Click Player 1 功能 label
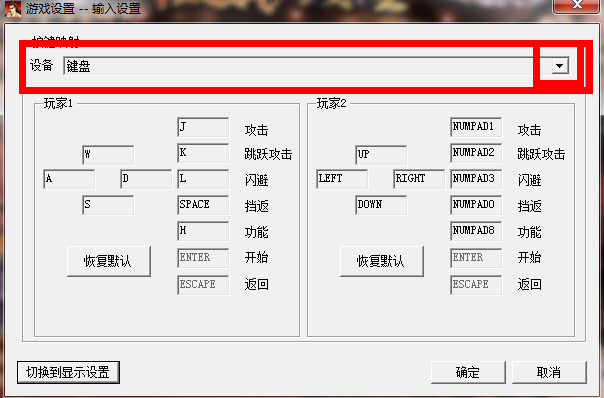This screenshot has height=398, width=604. pyautogui.click(x=256, y=232)
